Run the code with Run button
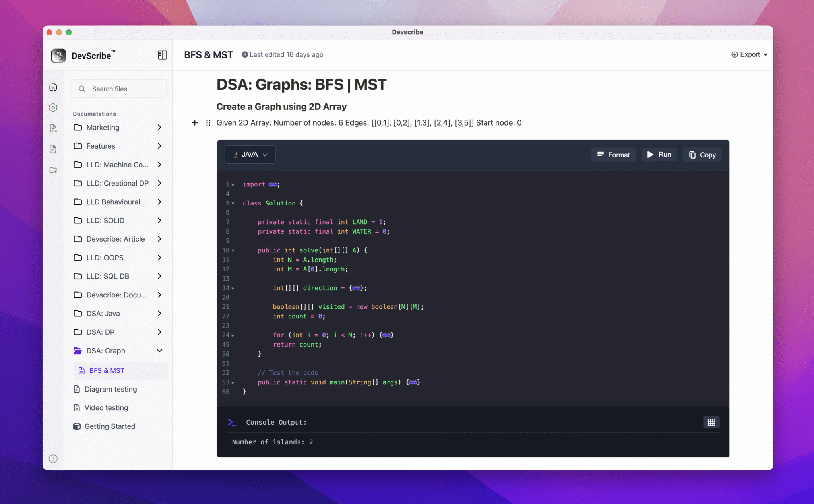Screen dimensions: 814x504 click(x=659, y=155)
